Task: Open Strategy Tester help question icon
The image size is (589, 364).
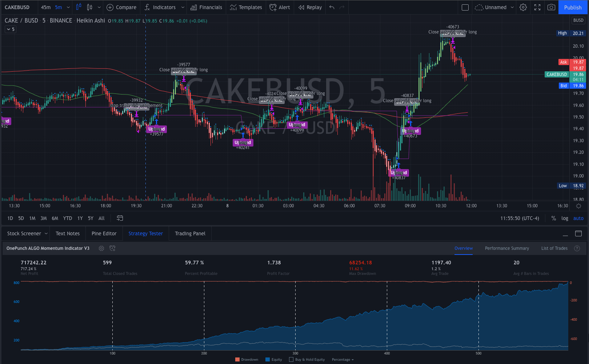Action: click(577, 248)
